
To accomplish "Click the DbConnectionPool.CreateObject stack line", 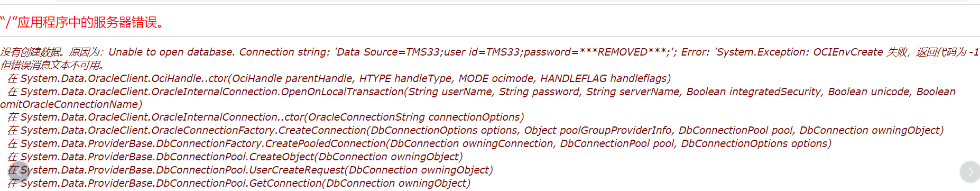I will click(x=235, y=157).
